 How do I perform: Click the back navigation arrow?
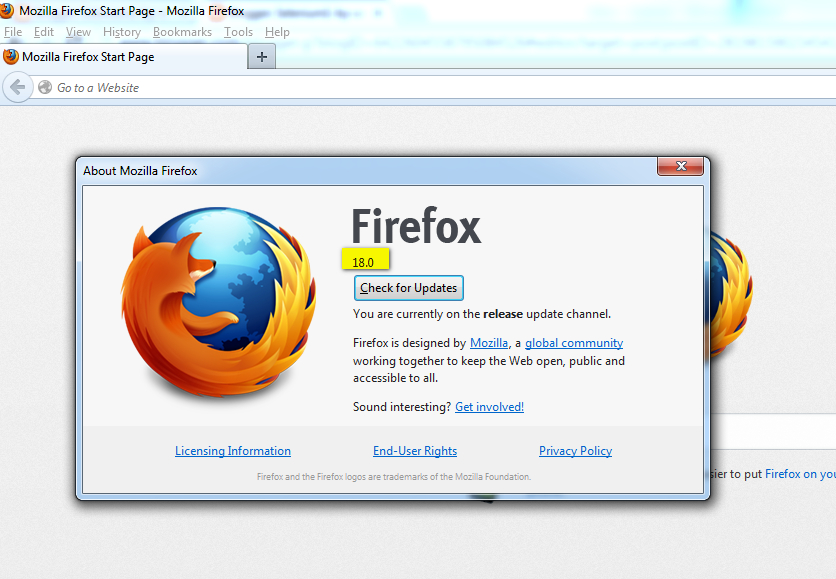click(x=17, y=87)
